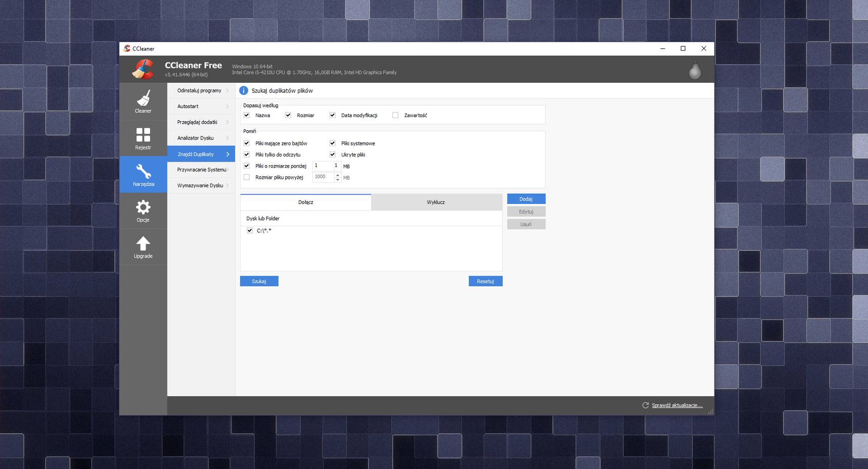868x469 pixels.
Task: Toggle the Nazwa checkbox
Action: (x=247, y=115)
